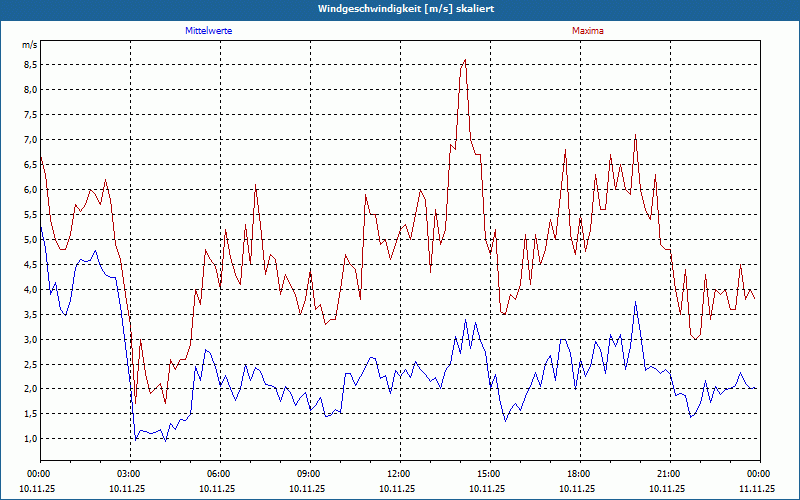
Task: Select the red 'Maxima' legend label
Action: click(x=588, y=31)
